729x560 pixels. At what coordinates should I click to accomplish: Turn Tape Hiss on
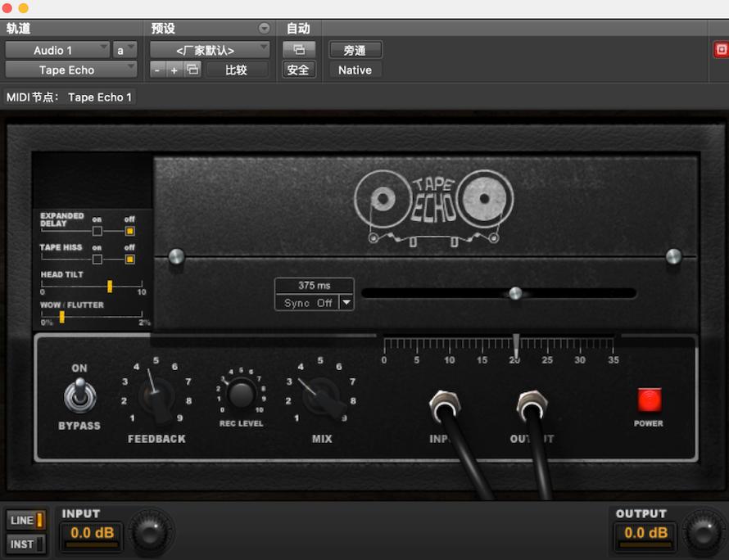[x=97, y=259]
